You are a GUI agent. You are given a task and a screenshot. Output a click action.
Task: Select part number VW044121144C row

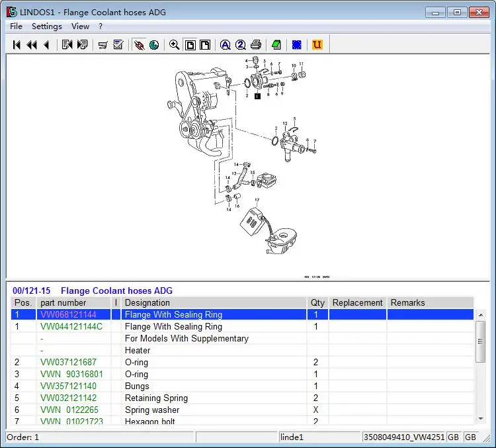[71, 327]
